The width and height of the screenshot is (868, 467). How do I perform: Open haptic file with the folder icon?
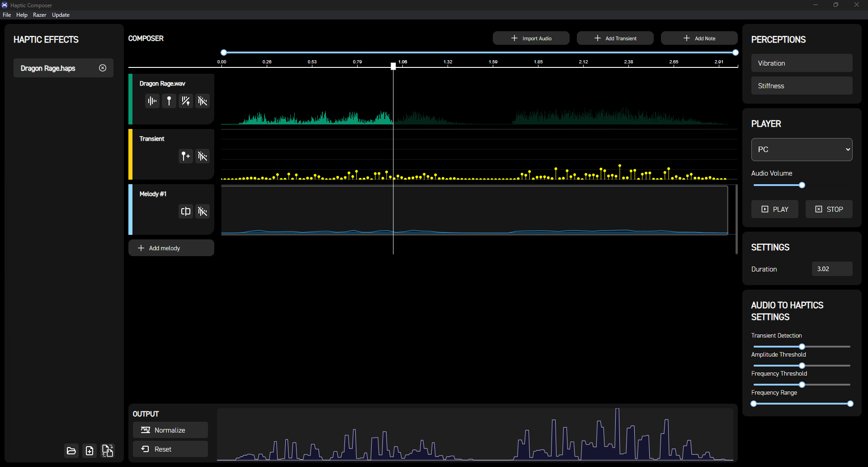click(71, 451)
